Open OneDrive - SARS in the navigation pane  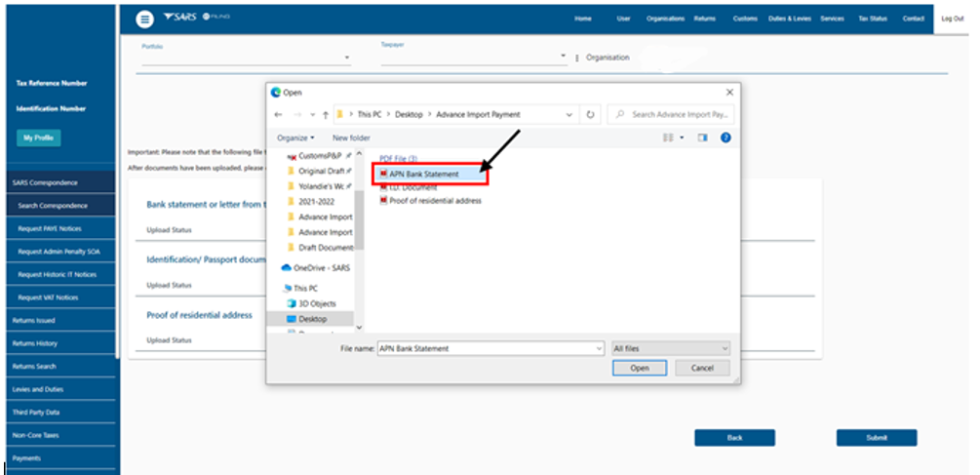click(321, 267)
